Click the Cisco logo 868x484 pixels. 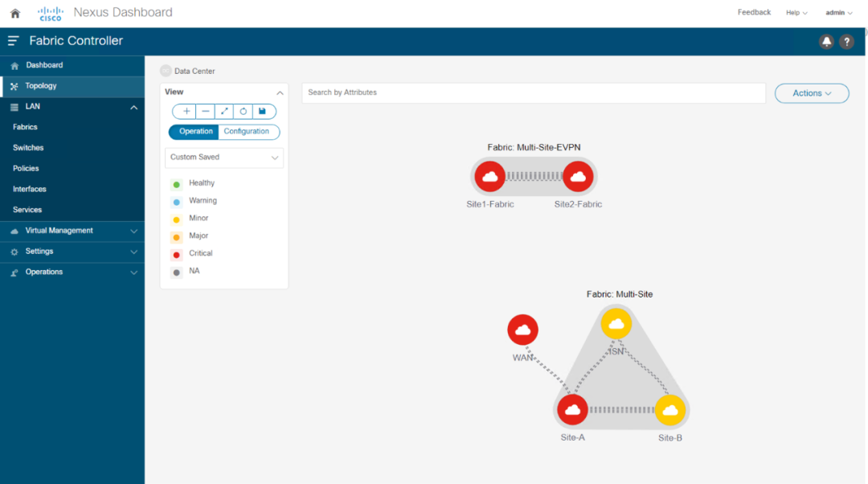(51, 14)
